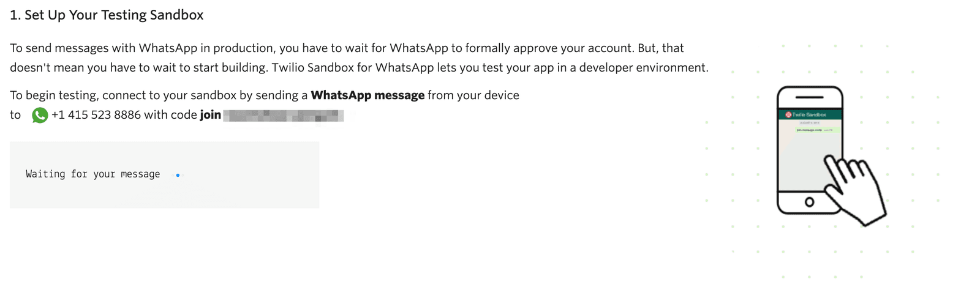The width and height of the screenshot is (980, 301).
Task: Click the blue loading dot indicator
Action: pyautogui.click(x=178, y=175)
